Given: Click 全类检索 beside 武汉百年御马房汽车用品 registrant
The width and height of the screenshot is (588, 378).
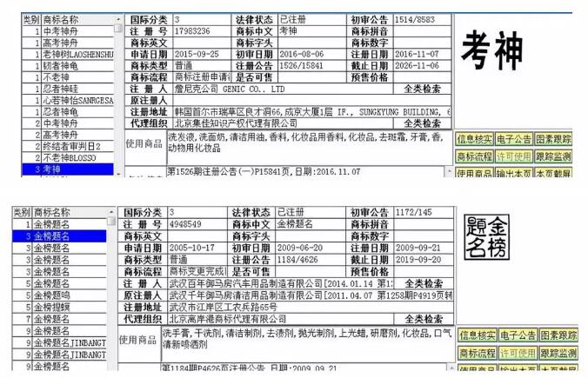Looking at the screenshot, I should [424, 283].
